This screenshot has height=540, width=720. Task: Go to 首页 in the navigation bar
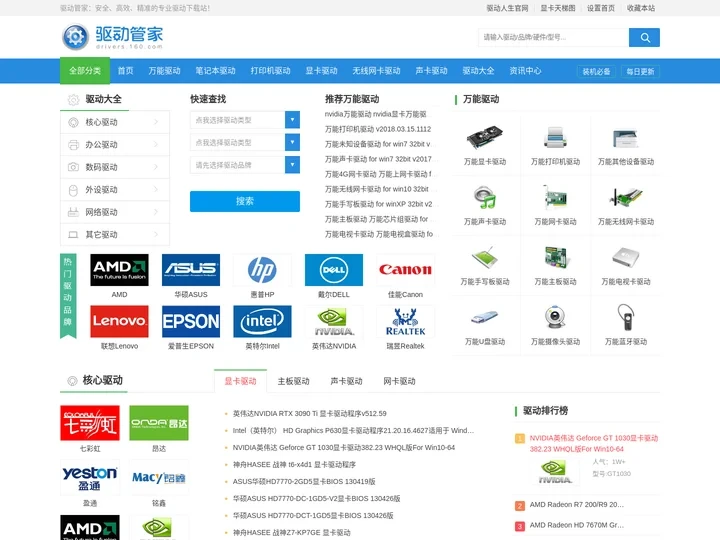(125, 71)
